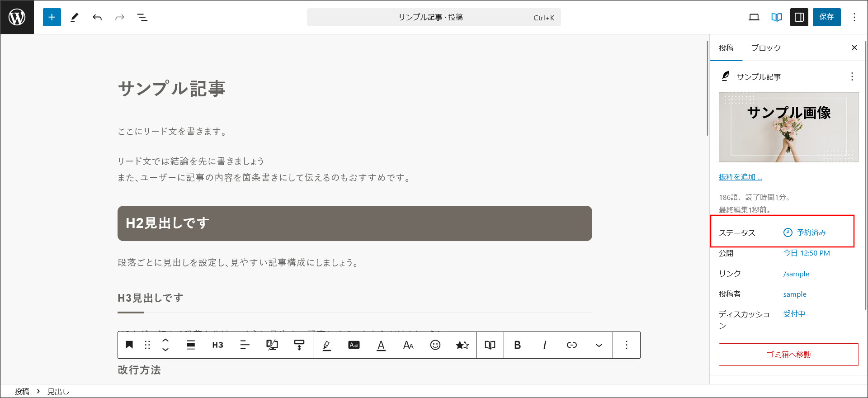Screen dimensions: 868x398
Task: Click ゴミ箱へ移動 button
Action: pyautogui.click(x=789, y=355)
